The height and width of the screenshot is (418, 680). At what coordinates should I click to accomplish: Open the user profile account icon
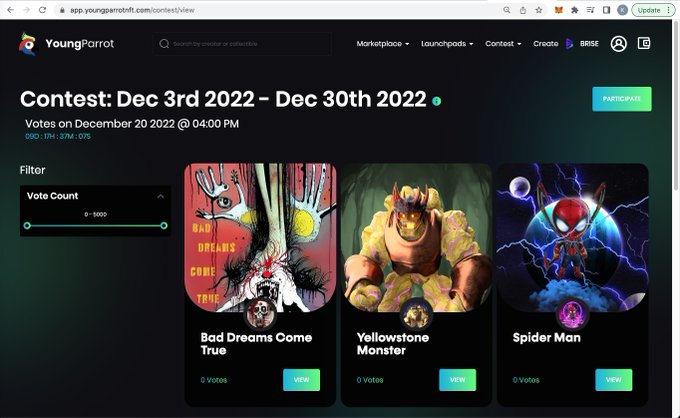coord(618,43)
